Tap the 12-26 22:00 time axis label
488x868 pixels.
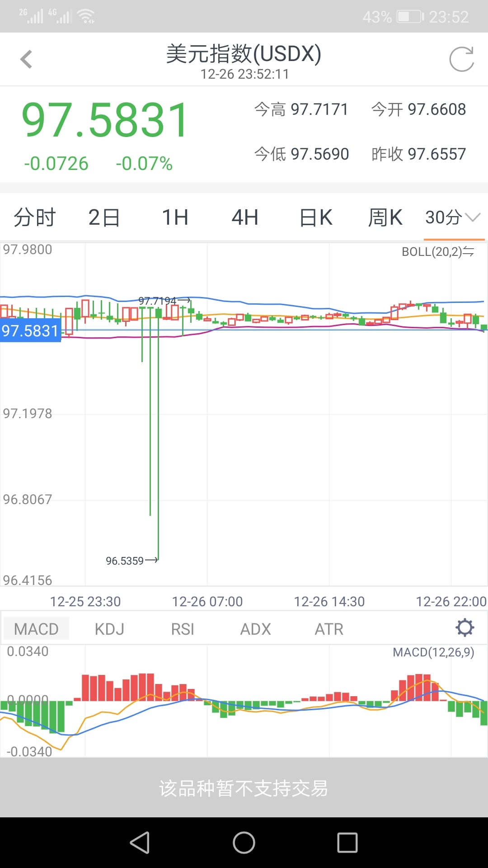pos(451,602)
